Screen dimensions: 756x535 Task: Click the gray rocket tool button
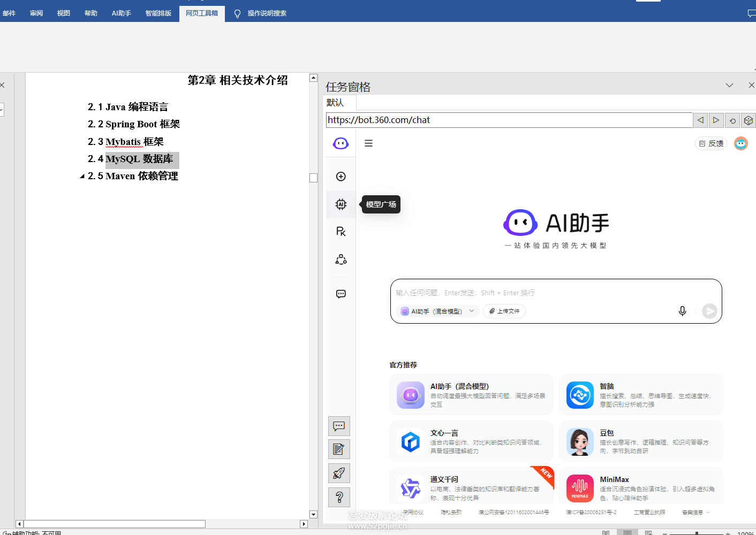click(x=339, y=473)
